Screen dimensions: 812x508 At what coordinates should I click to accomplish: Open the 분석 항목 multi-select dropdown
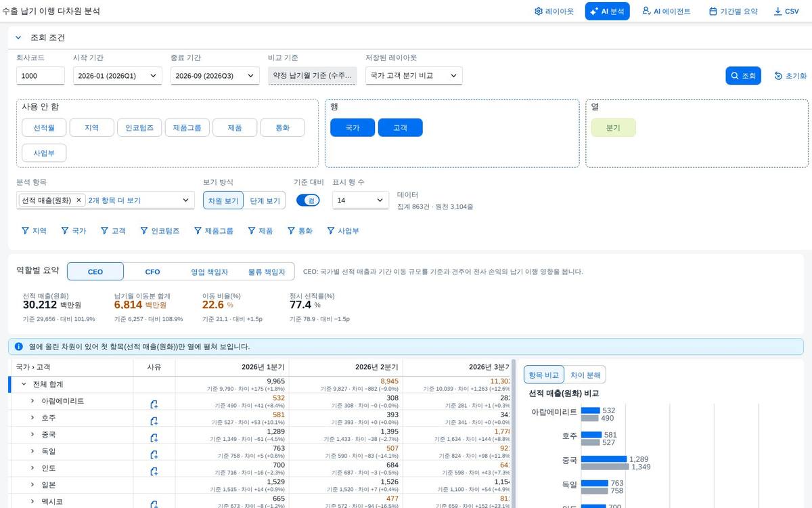coord(186,200)
